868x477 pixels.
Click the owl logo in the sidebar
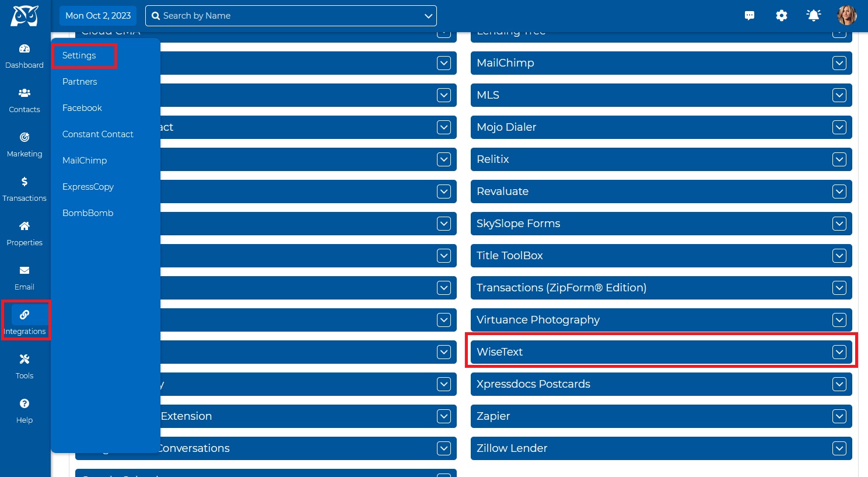click(24, 16)
